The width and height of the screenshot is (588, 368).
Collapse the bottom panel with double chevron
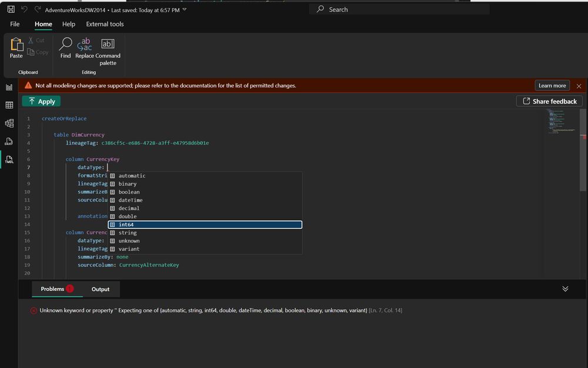[x=565, y=289]
